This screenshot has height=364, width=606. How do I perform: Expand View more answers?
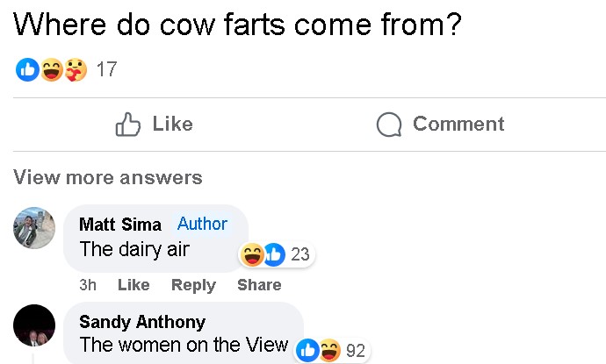[107, 177]
